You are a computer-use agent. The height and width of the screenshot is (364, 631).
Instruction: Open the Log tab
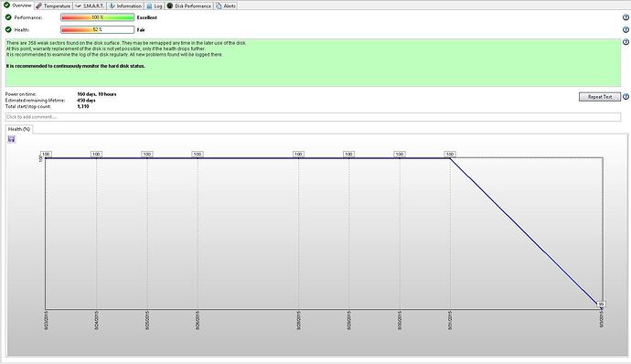155,6
